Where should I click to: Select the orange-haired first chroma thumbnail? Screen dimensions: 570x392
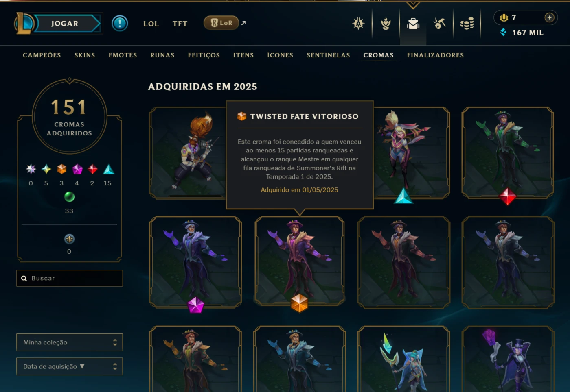188,153
